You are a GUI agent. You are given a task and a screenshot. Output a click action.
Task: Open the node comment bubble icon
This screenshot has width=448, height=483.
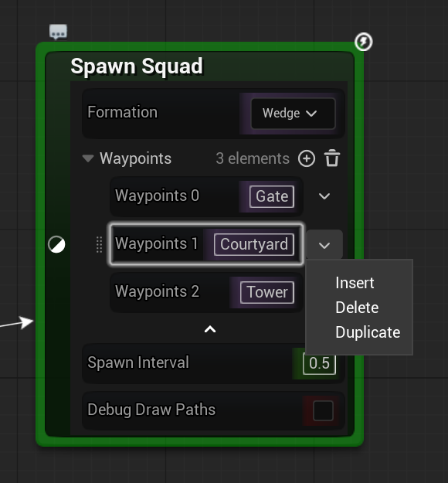tap(58, 32)
